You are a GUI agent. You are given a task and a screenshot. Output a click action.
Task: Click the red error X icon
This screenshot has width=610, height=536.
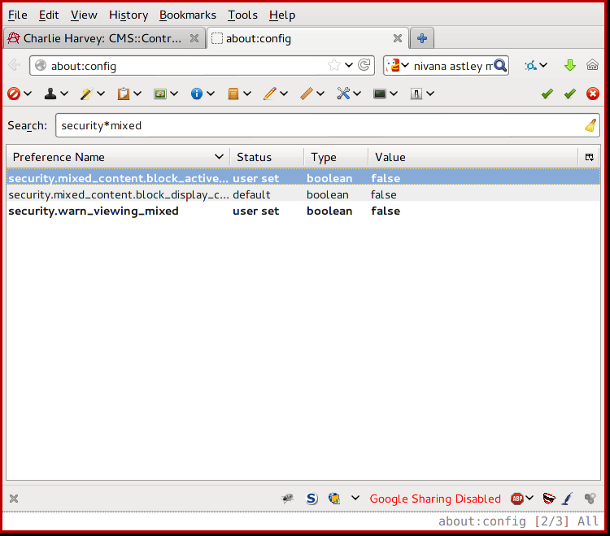(592, 94)
